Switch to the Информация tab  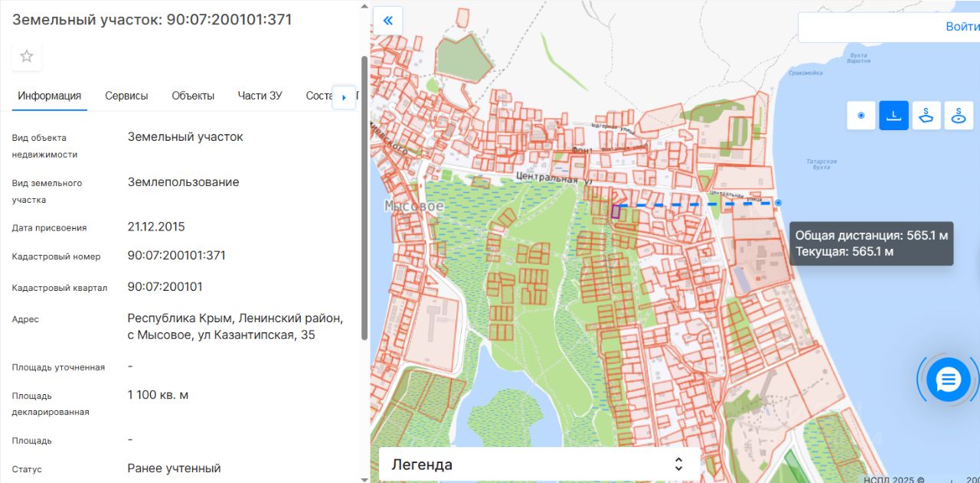[50, 96]
